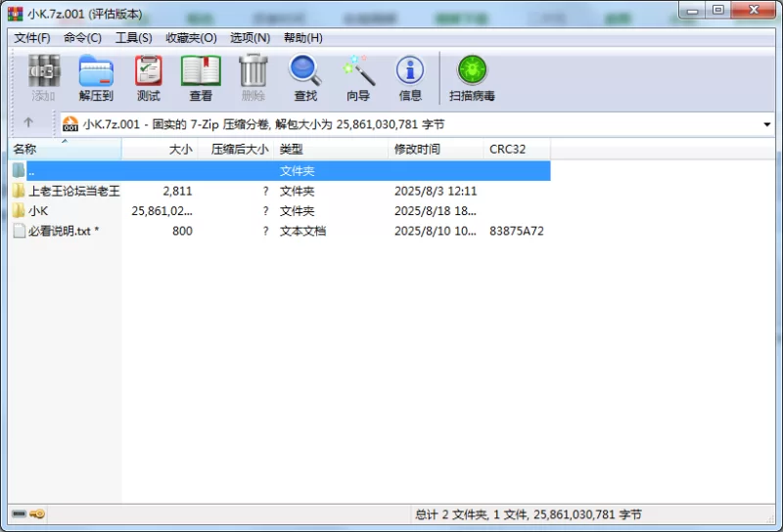Open the 文件(F) menu

point(32,38)
